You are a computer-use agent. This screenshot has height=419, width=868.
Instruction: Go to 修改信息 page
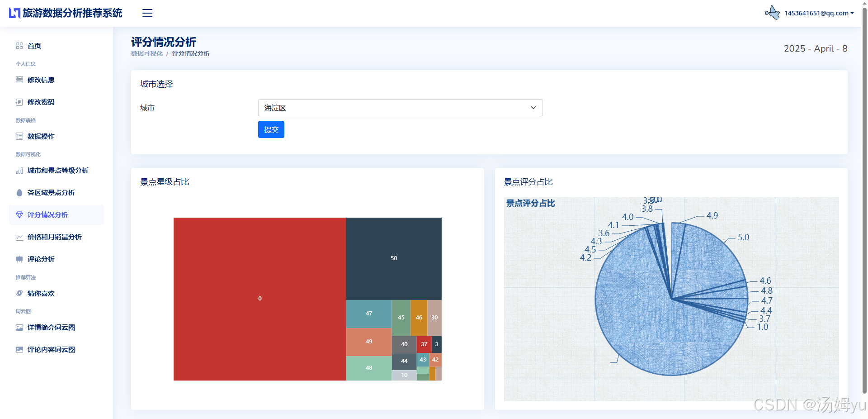57,80
